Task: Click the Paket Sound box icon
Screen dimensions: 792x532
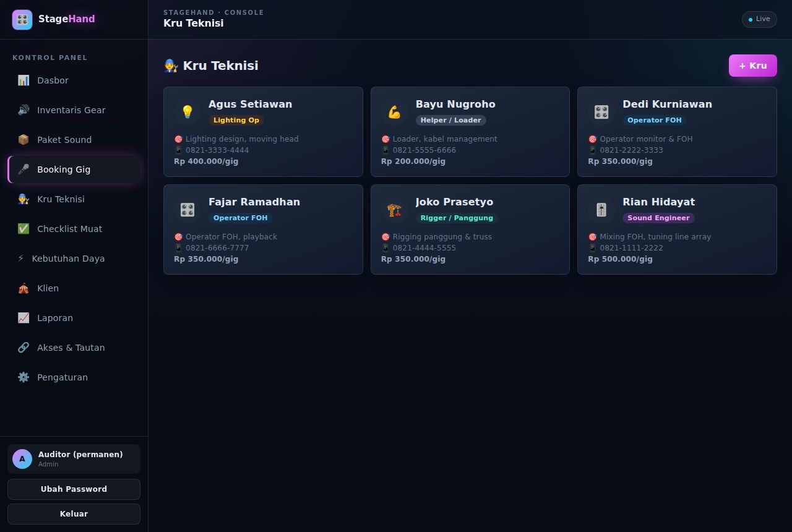Action: tap(24, 140)
